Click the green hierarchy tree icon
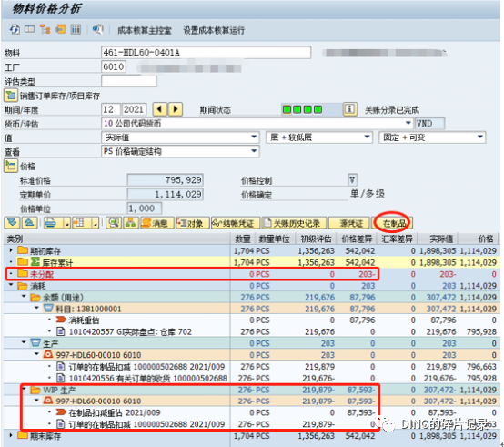 pyautogui.click(x=130, y=222)
